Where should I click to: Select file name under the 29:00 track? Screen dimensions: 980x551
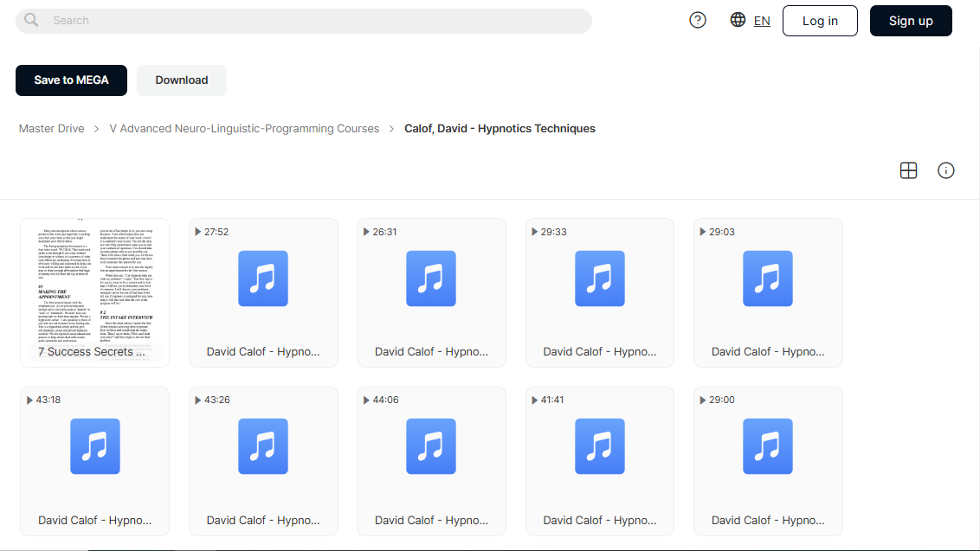coord(768,521)
